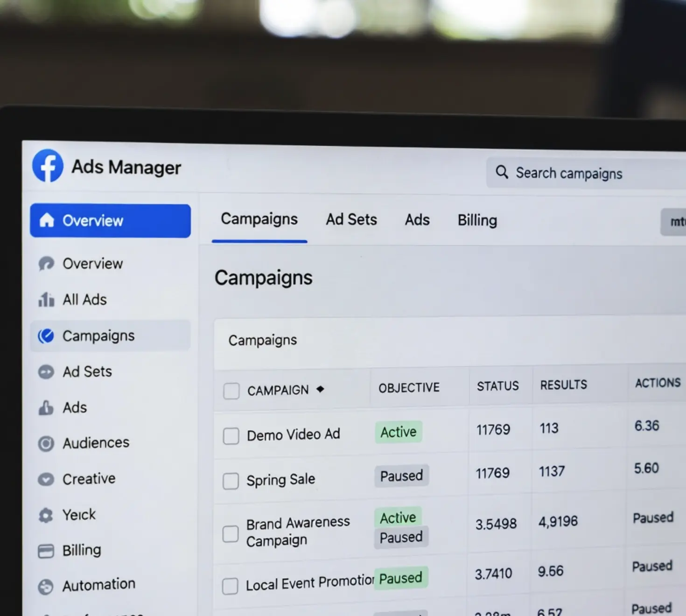The image size is (686, 616).
Task: Click the gauge icon beside second Overview
Action: [x=46, y=263]
